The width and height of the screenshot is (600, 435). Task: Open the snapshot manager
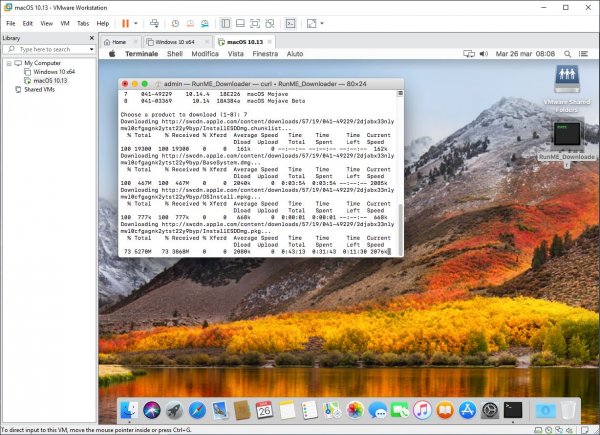tap(205, 24)
